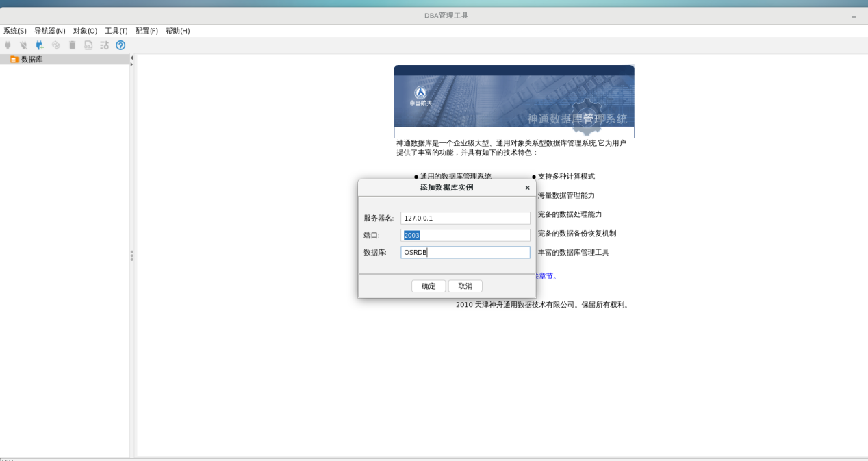Image resolution: width=868 pixels, height=461 pixels.
Task: Select the 数据库 root tree node
Action: click(x=31, y=60)
